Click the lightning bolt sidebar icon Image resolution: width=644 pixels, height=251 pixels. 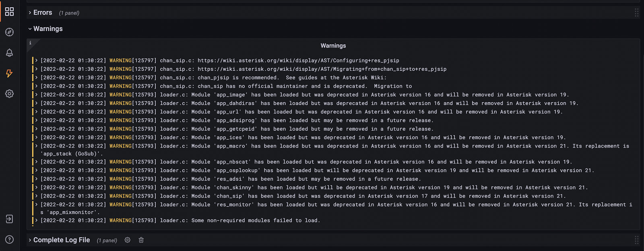click(x=9, y=73)
